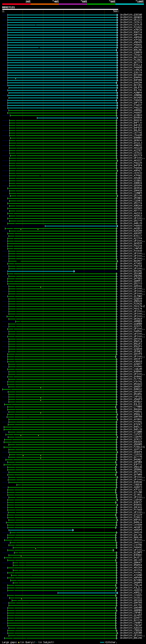Select the UniRef100_P34937 entry
This screenshot has width=146, height=644.
131,105
